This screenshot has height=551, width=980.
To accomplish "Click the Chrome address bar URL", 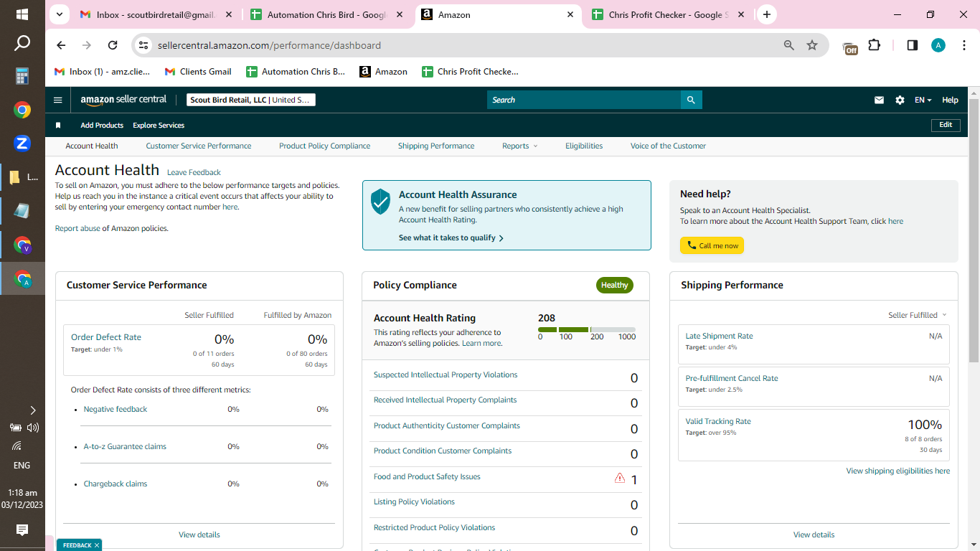I will click(x=269, y=45).
